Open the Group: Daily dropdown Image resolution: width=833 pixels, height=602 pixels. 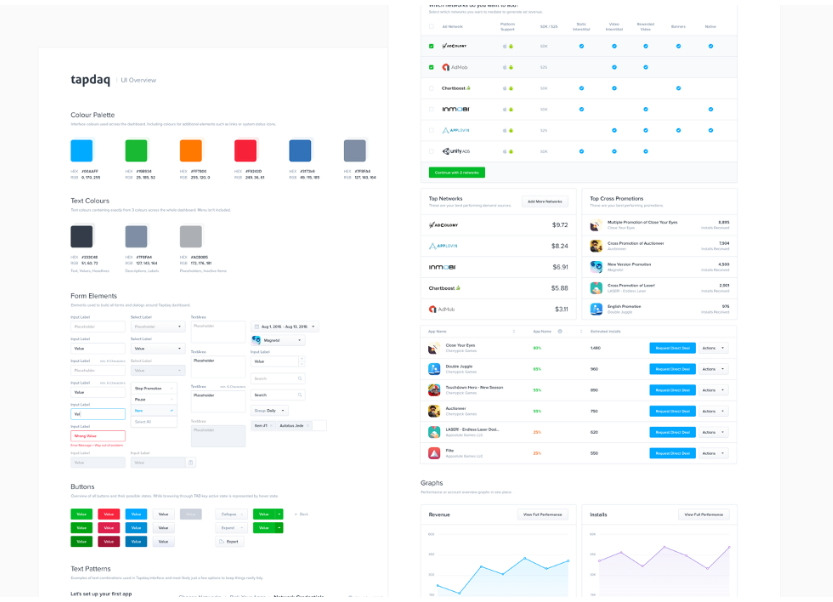[269, 411]
